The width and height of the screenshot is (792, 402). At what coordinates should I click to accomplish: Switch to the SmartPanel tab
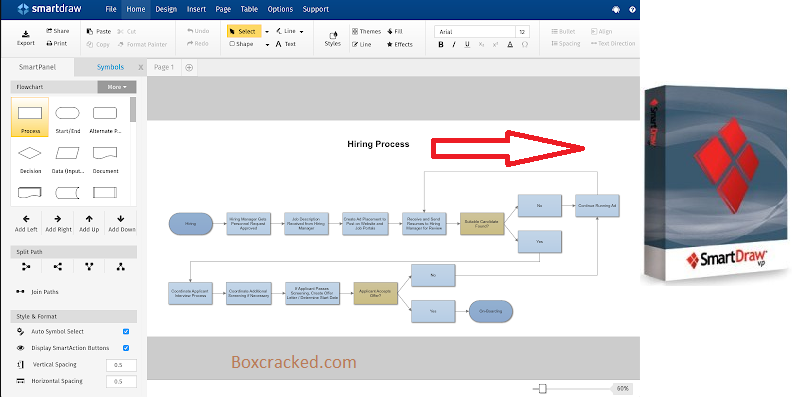coord(37,67)
